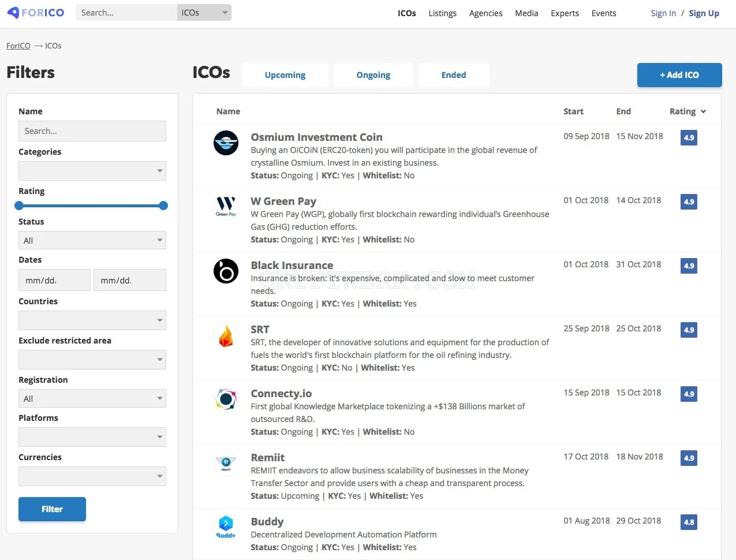Open the Status filter dropdown

(x=92, y=240)
